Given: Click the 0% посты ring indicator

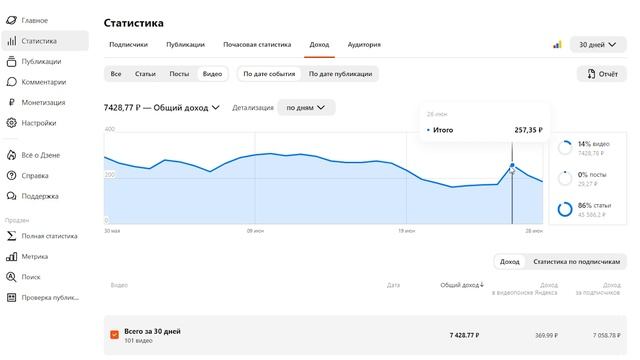Looking at the screenshot, I should click(x=565, y=178).
